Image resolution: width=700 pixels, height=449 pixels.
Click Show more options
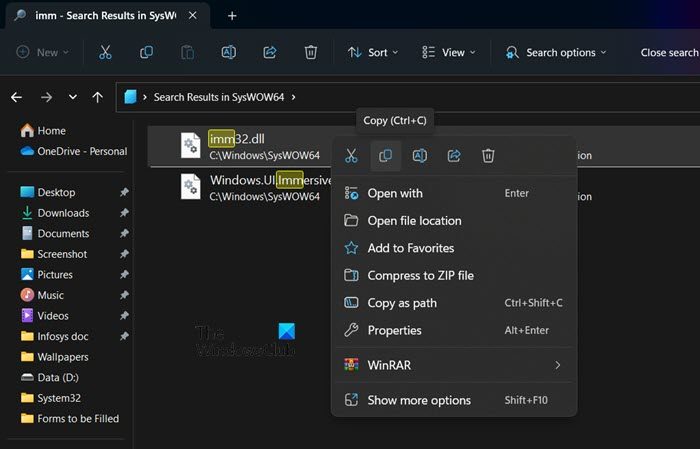(454, 400)
